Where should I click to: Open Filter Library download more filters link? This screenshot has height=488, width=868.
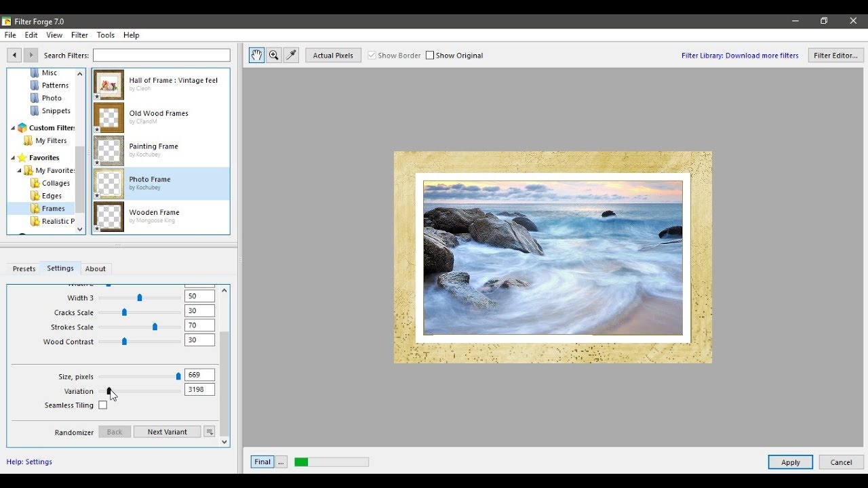740,56
